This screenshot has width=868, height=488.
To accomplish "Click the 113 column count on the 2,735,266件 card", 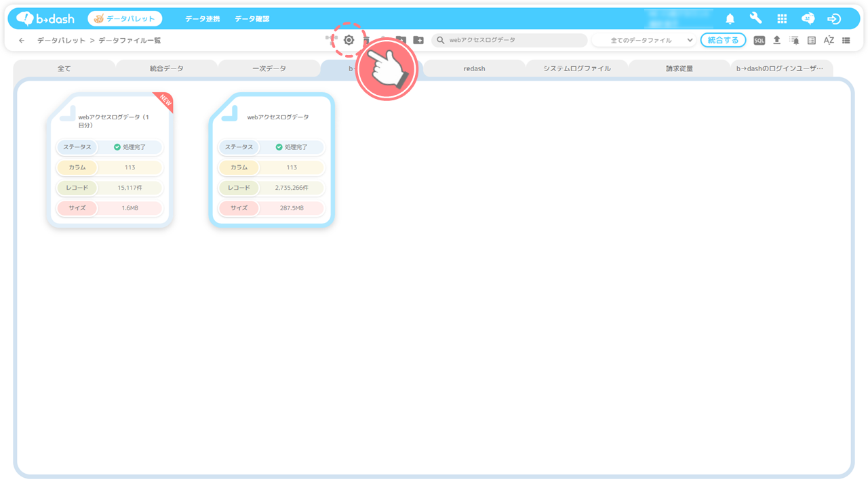I will pos(292,167).
